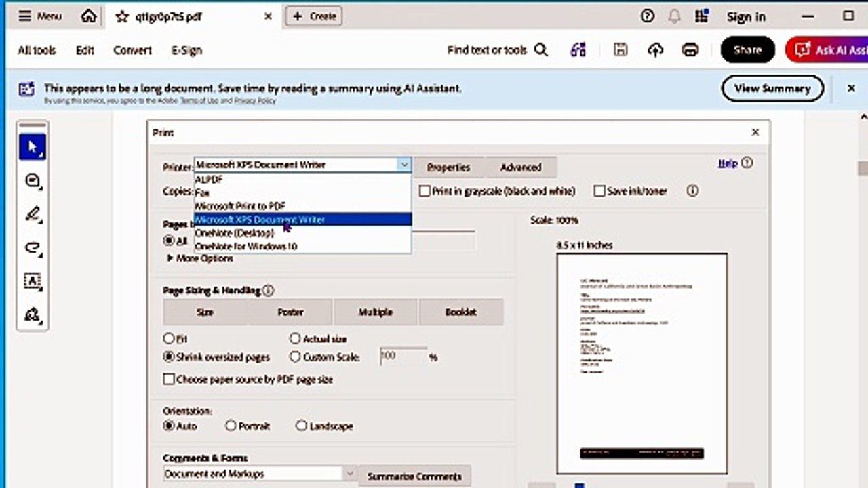Image resolution: width=868 pixels, height=488 pixels.
Task: Expand More Options disclosure triangle
Action: [x=170, y=258]
